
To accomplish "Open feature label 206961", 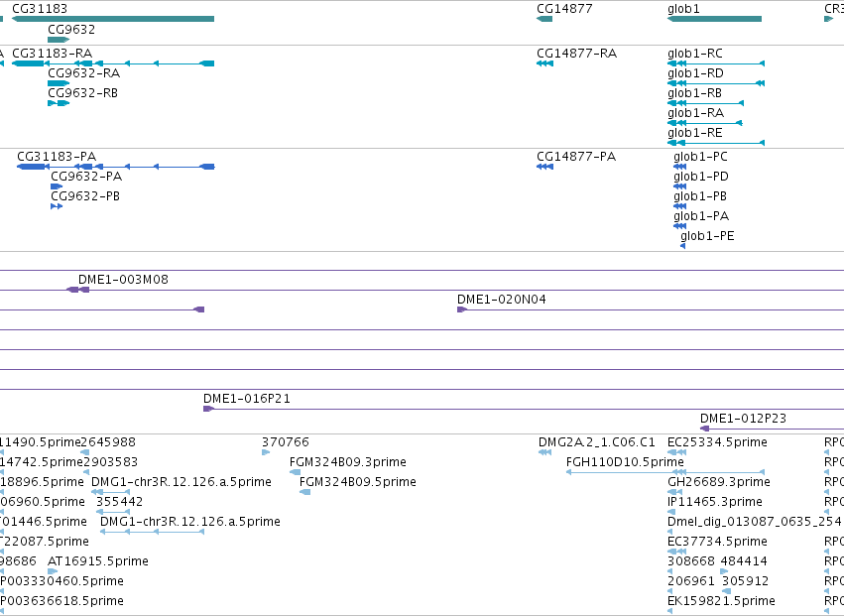I will coord(691,582).
